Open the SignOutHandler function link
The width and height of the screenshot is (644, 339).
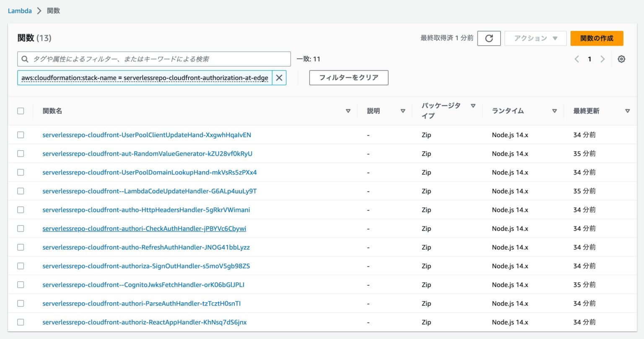pyautogui.click(x=147, y=266)
